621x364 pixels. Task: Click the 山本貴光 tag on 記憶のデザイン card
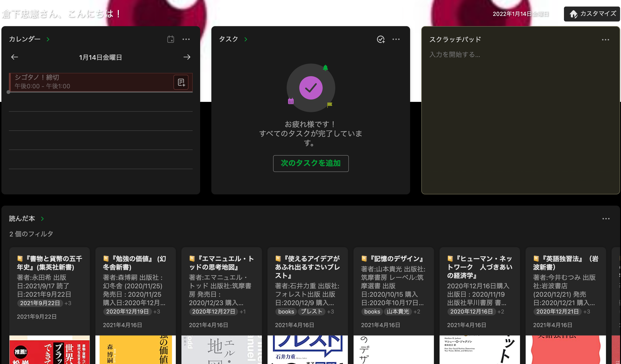[398, 311]
